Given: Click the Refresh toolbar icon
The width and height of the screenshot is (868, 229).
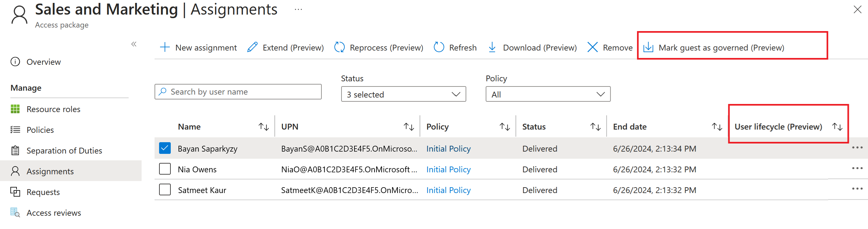Looking at the screenshot, I should pos(439,47).
